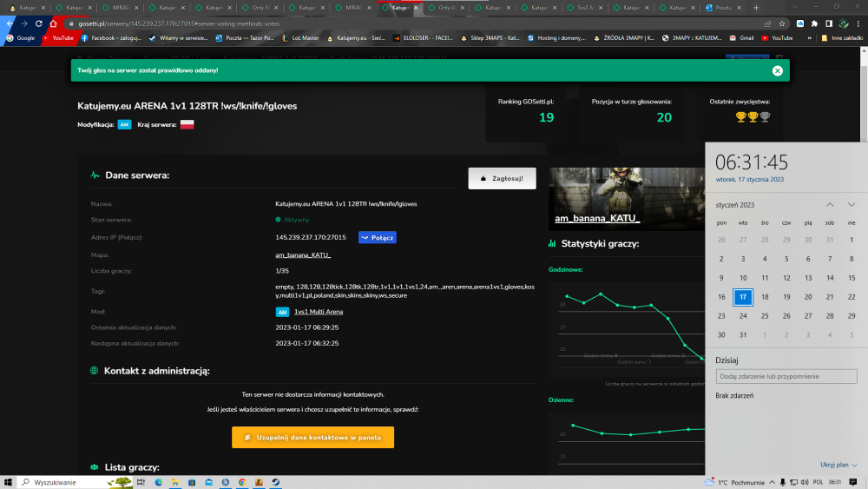The height and width of the screenshot is (489, 868).
Task: Toggle the browser side panel
Action: pyautogui.click(x=829, y=23)
